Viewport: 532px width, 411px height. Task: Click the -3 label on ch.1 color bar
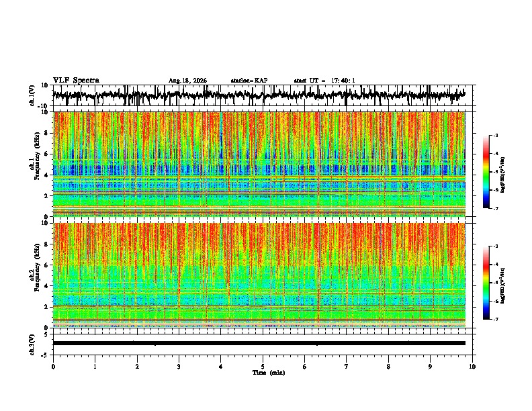pyautogui.click(x=495, y=136)
